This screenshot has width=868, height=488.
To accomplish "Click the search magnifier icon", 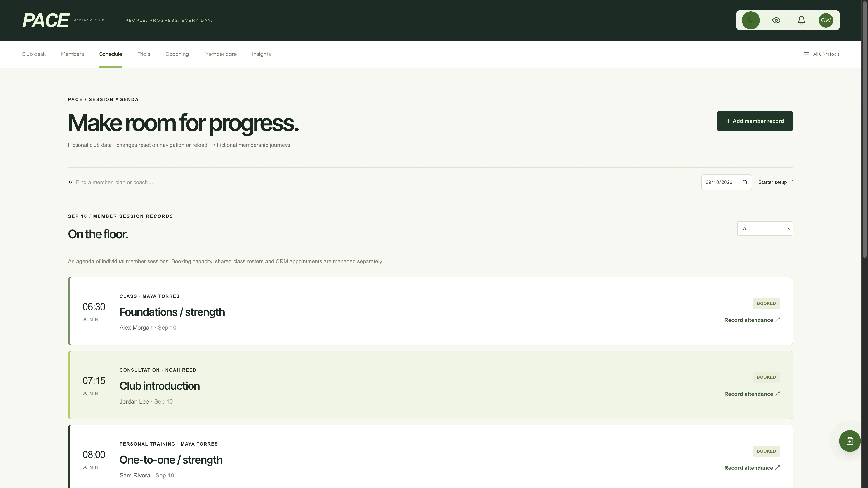I will (x=70, y=183).
